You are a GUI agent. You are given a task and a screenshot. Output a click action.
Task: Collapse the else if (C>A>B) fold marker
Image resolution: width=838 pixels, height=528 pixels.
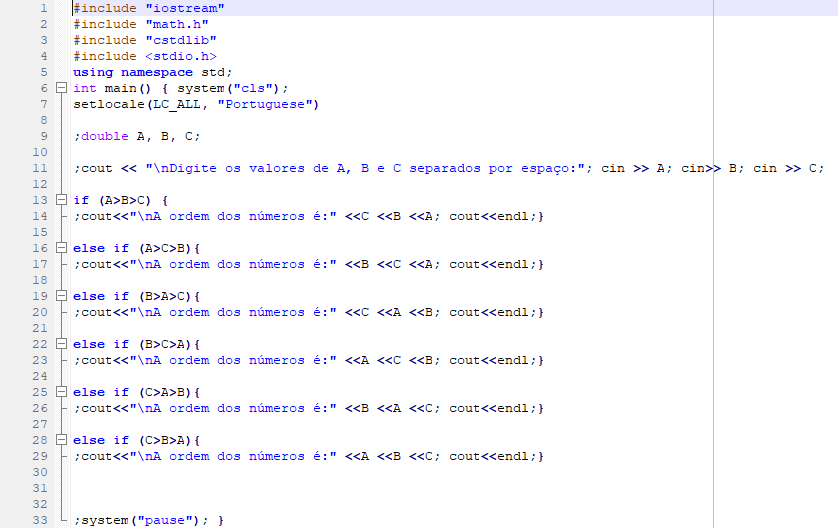pos(61,392)
